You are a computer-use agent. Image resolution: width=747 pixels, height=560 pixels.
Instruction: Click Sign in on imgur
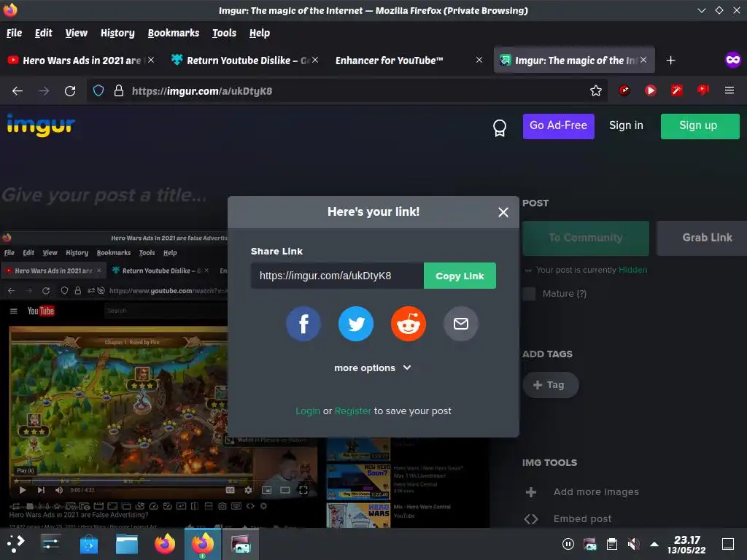[626, 125]
